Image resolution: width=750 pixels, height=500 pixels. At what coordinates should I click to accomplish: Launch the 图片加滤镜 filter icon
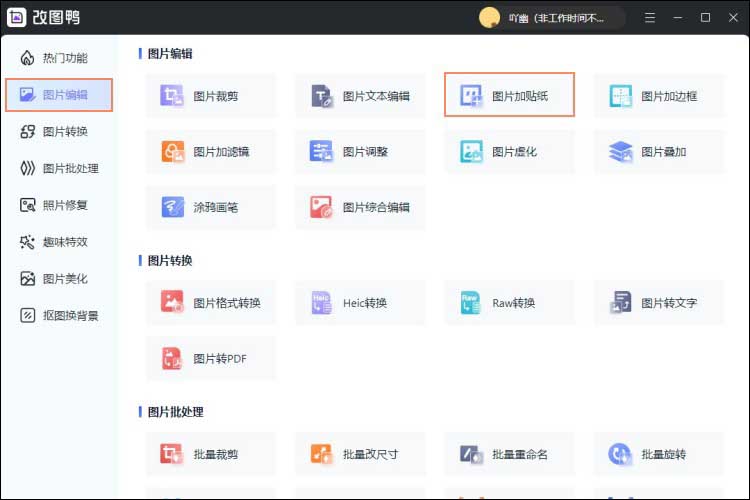pos(173,152)
